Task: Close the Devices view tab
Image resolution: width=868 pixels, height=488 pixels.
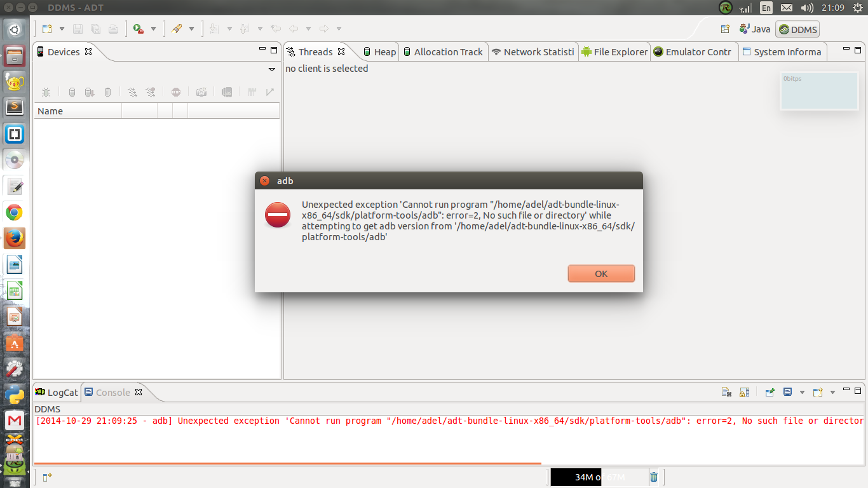Action: [x=88, y=51]
